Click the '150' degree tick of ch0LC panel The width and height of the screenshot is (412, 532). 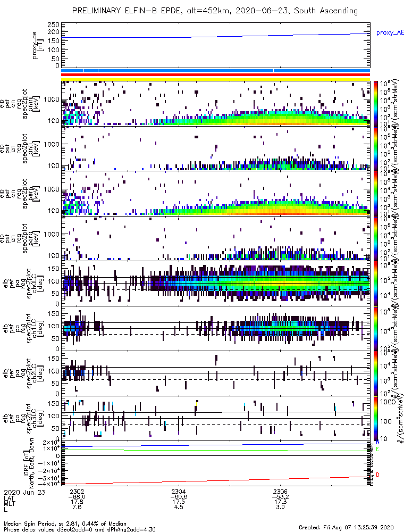click(x=54, y=269)
